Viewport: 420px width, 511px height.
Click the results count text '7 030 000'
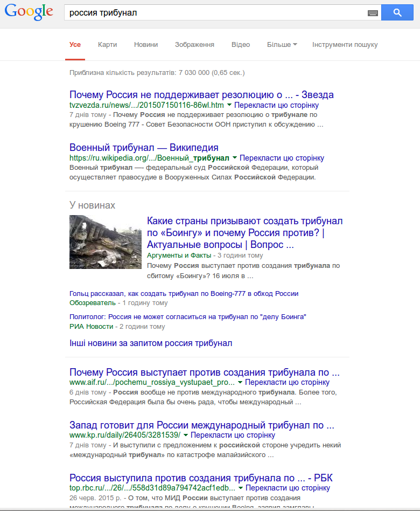click(194, 73)
